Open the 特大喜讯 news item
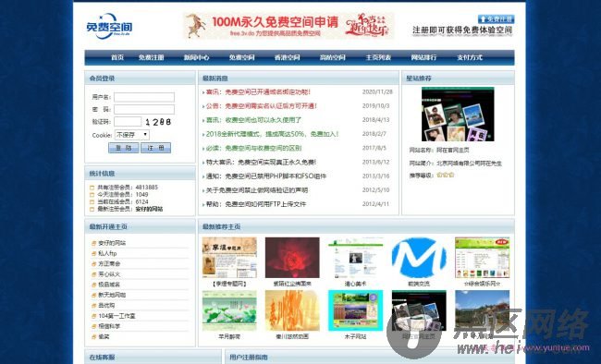 (261, 162)
